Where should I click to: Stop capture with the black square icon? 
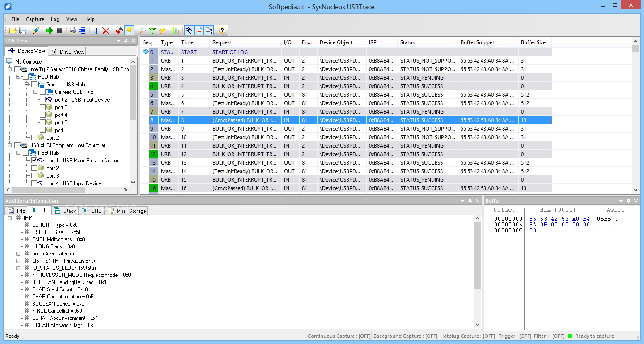[59, 30]
